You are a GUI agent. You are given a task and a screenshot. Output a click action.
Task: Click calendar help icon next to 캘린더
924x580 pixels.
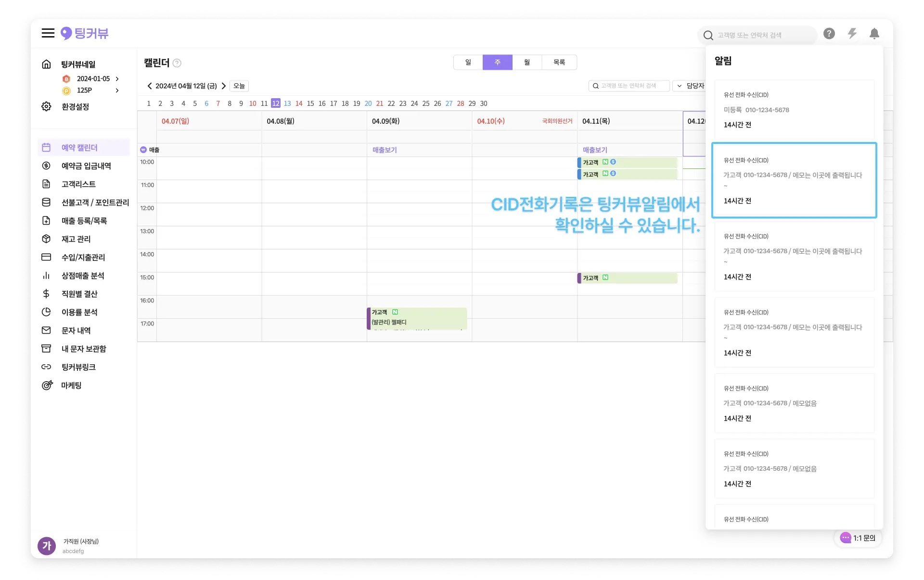point(177,63)
